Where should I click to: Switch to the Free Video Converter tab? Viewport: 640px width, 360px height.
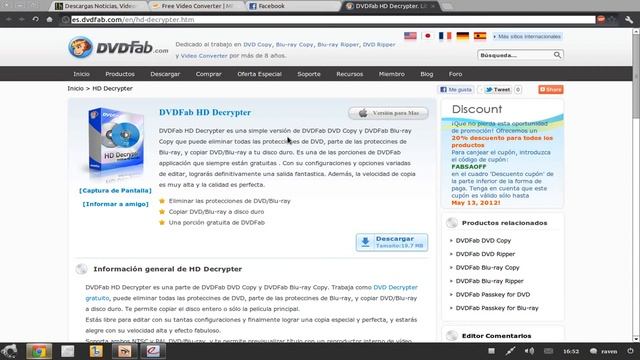(x=197, y=6)
